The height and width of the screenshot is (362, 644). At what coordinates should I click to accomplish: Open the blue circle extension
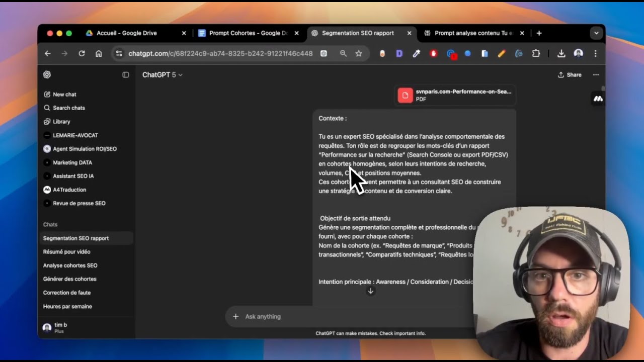(467, 53)
